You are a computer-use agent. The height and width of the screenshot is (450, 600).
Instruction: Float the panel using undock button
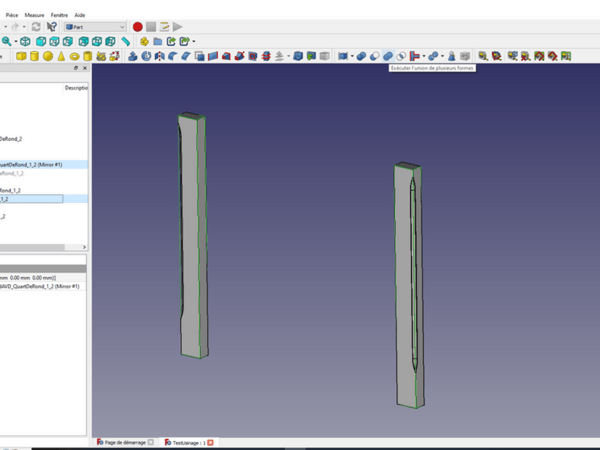[x=75, y=69]
